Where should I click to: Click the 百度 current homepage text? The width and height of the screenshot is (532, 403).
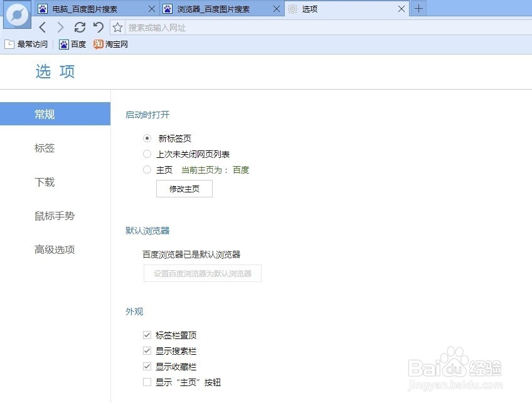(241, 170)
